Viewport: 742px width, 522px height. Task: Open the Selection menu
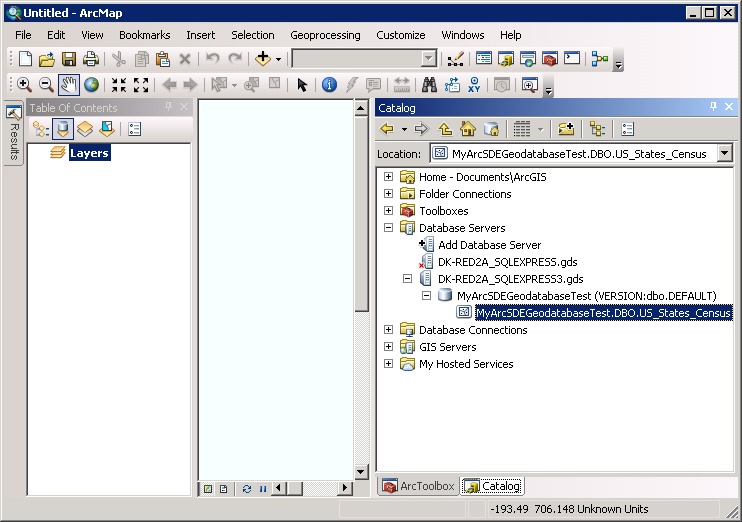[253, 35]
